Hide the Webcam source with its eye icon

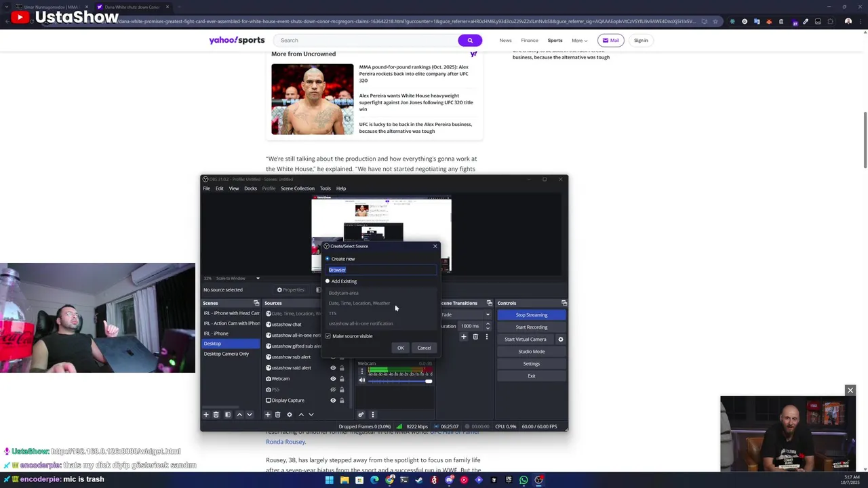(x=333, y=378)
